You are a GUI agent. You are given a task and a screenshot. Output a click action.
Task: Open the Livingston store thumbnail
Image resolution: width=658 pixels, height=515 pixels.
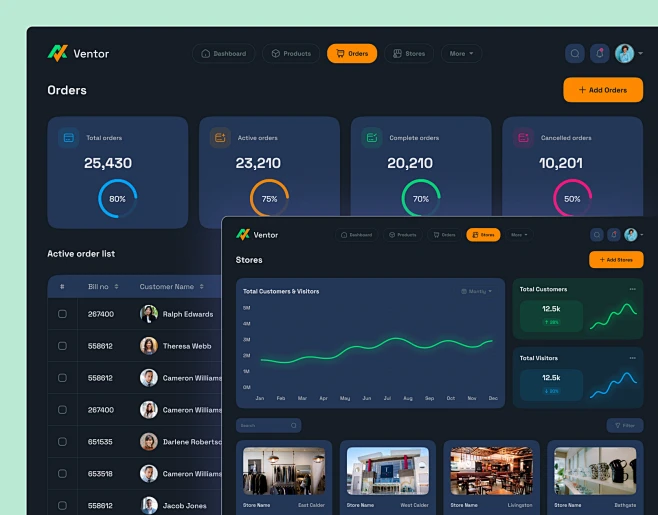click(x=491, y=471)
